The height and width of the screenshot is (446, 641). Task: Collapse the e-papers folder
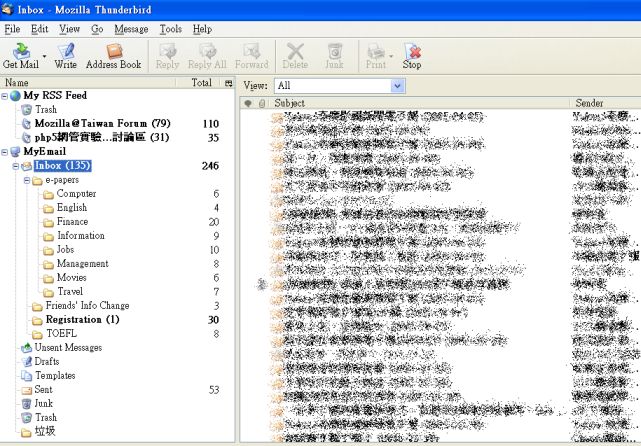point(27,180)
